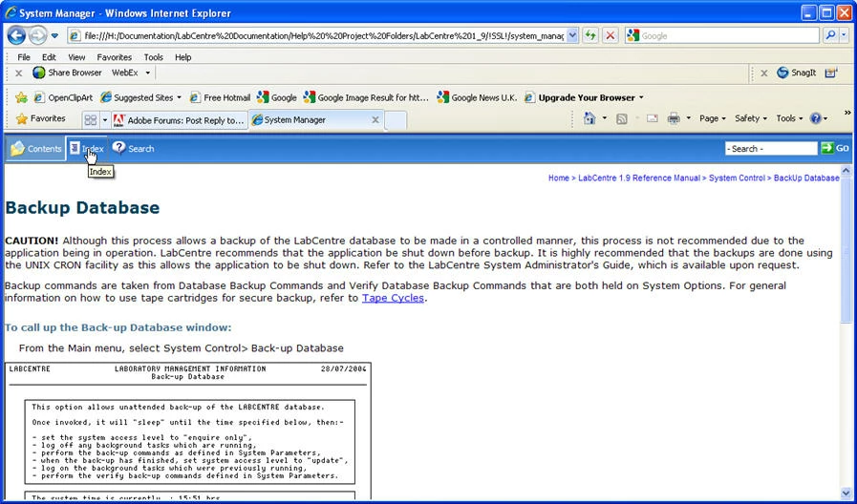Click the green GO search button
The height and width of the screenshot is (504, 857).
tap(835, 148)
